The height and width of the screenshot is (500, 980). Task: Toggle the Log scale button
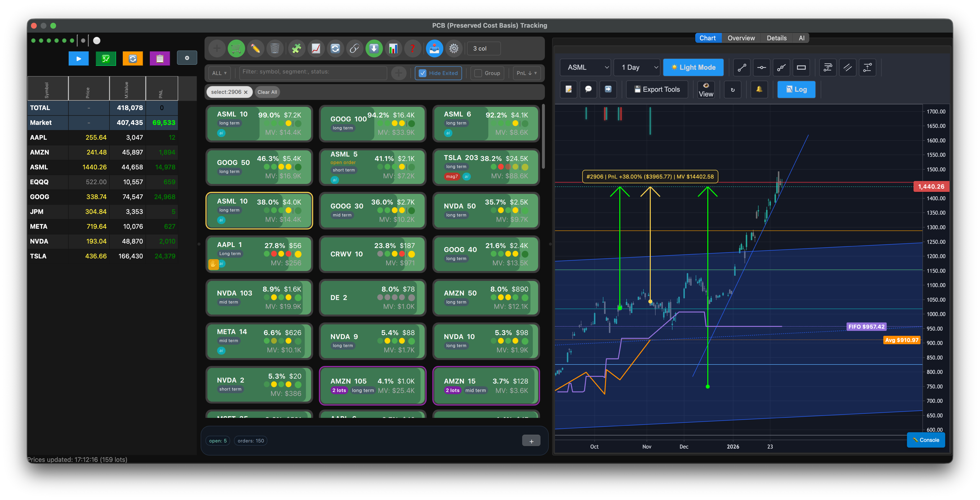point(796,89)
